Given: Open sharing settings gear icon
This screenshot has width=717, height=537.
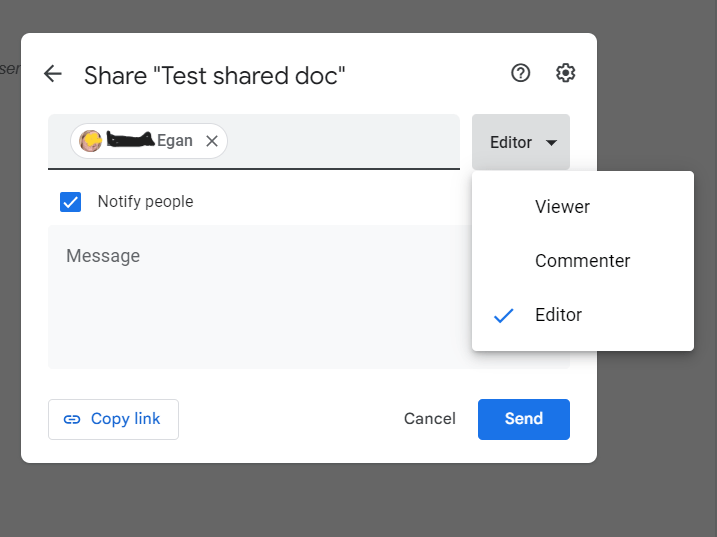Looking at the screenshot, I should pyautogui.click(x=565, y=73).
